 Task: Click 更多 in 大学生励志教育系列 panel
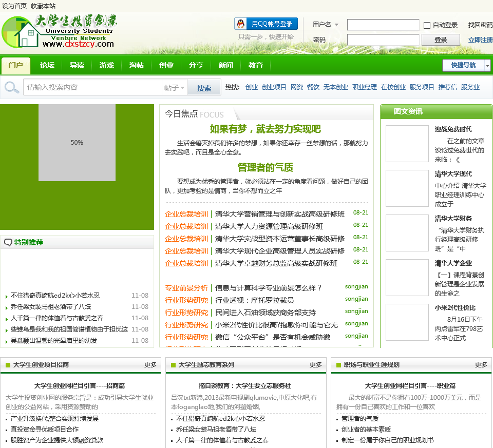pos(316,364)
